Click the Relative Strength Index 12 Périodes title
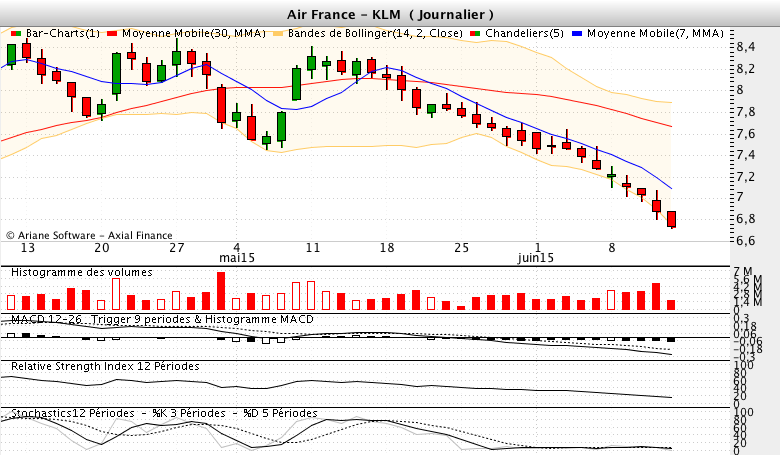Image resolution: width=780 pixels, height=455 pixels. [105, 366]
